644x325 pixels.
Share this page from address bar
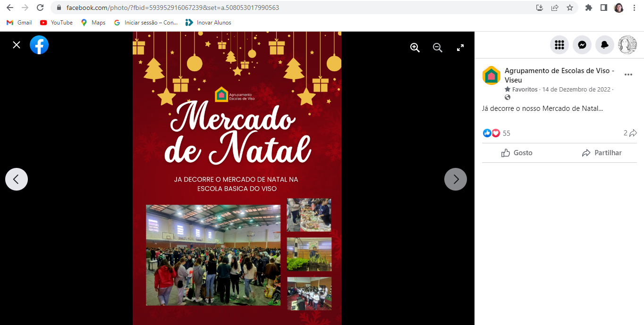(555, 8)
